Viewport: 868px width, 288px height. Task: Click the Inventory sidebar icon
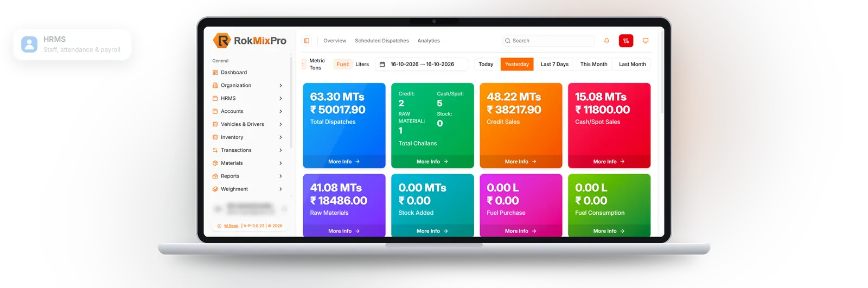[215, 137]
